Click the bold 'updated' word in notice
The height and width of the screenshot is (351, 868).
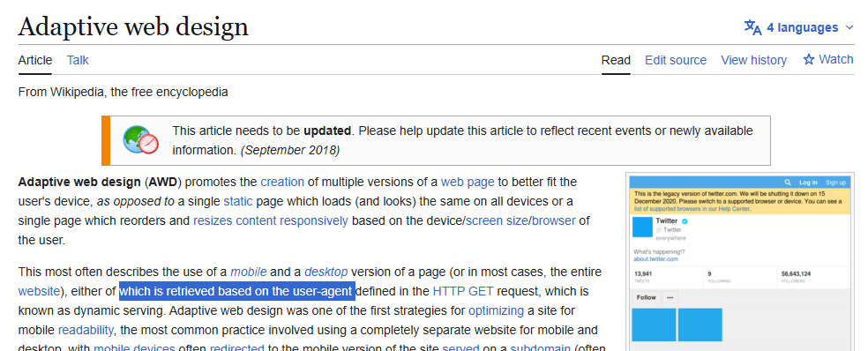(x=327, y=131)
